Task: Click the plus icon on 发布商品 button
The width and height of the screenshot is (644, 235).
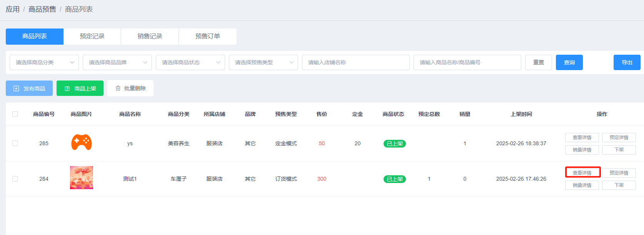Action: tap(16, 89)
